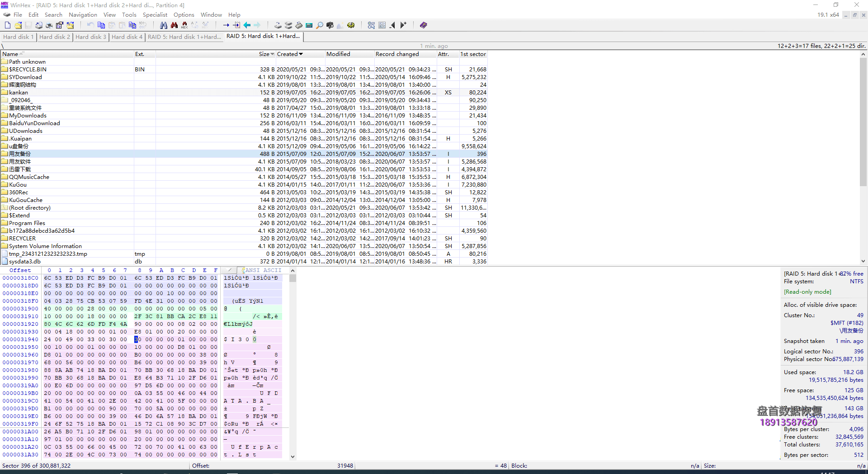Open the Properties toolbar icon
The width and height of the screenshot is (868, 474).
59,25
